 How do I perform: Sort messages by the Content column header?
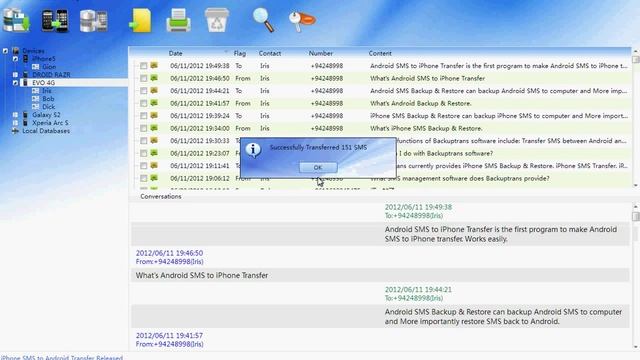380,53
